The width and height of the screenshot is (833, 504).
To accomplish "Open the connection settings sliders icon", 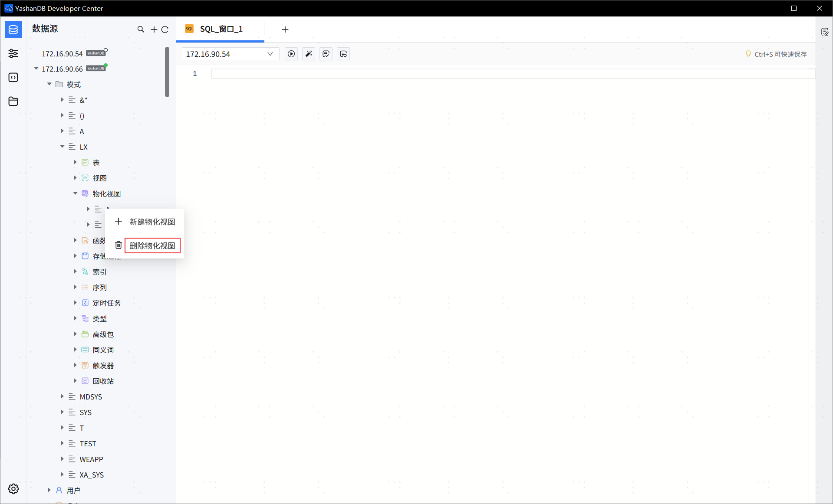I will coord(13,53).
